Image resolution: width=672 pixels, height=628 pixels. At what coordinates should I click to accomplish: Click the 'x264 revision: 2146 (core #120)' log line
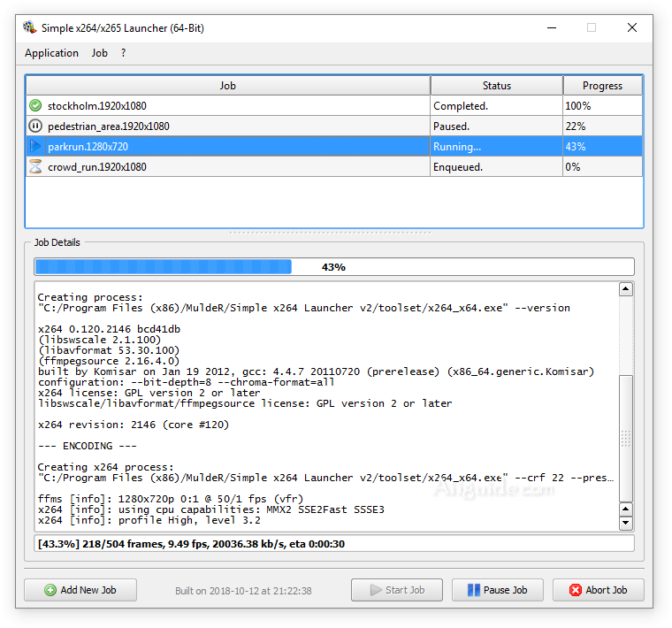click(x=134, y=425)
